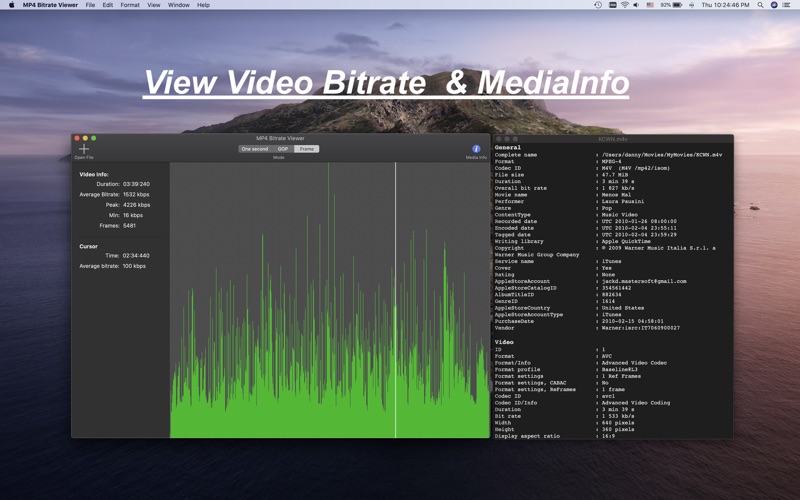Click the white cursor line in bitrate graph
Viewport: 800px width, 500px height.
395,300
